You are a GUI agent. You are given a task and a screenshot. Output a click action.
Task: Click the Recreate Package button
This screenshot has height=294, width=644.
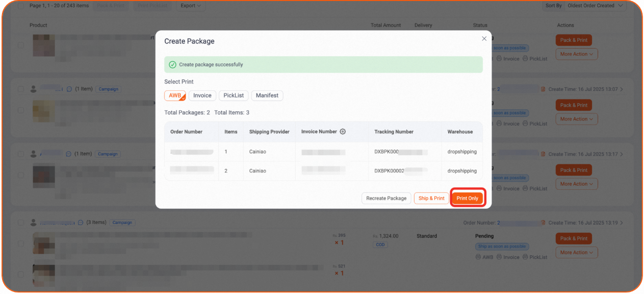pyautogui.click(x=386, y=199)
